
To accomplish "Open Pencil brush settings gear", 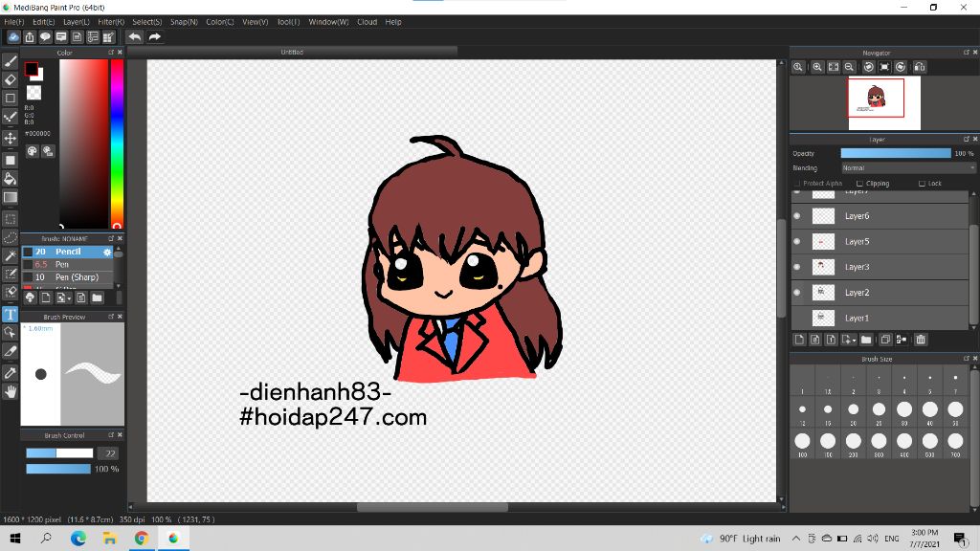I will [107, 252].
